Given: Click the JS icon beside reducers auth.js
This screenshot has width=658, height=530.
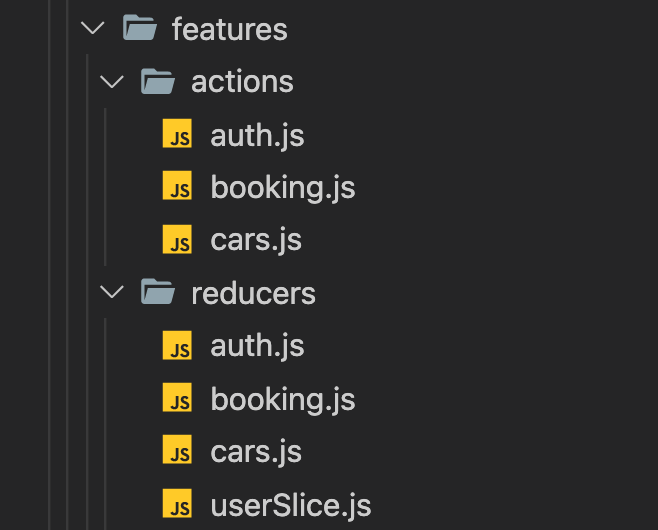Looking at the screenshot, I should [177, 346].
